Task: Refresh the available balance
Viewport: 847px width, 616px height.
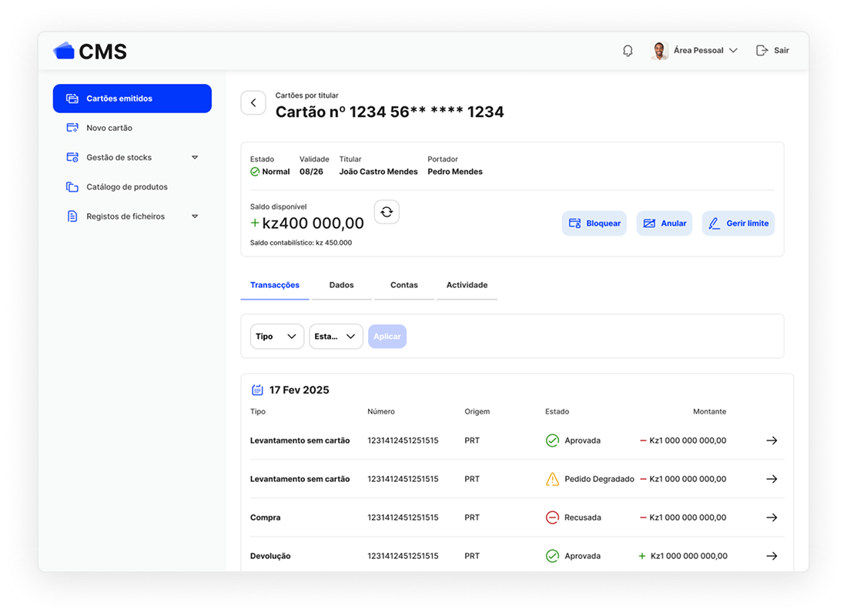Action: coord(387,212)
